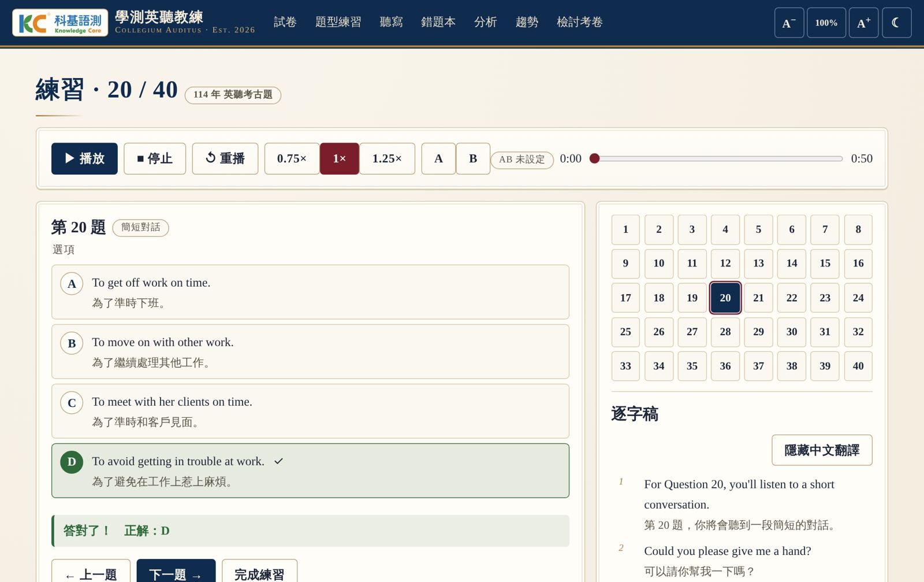Jump to question 21 in grid
This screenshot has width=924, height=582.
click(758, 298)
